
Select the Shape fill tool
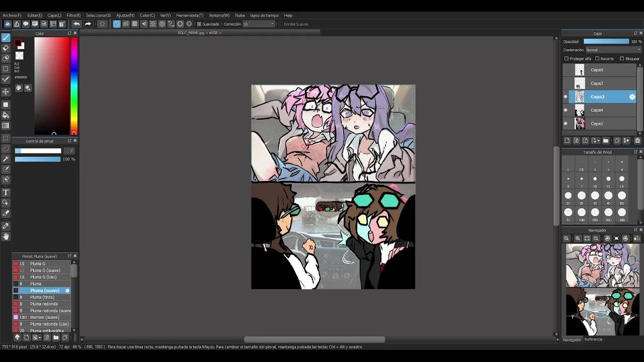(x=6, y=105)
